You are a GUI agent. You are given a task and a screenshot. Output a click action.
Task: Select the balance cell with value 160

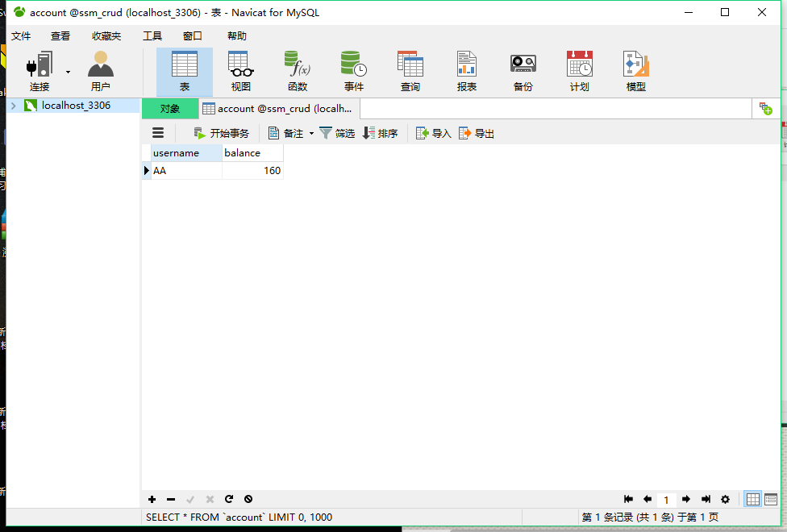pyautogui.click(x=252, y=171)
